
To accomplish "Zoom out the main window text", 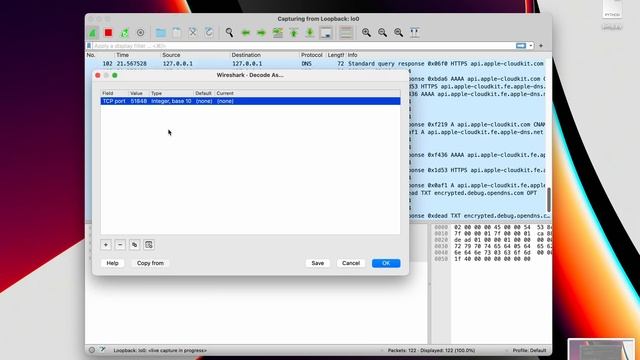I will tap(382, 33).
